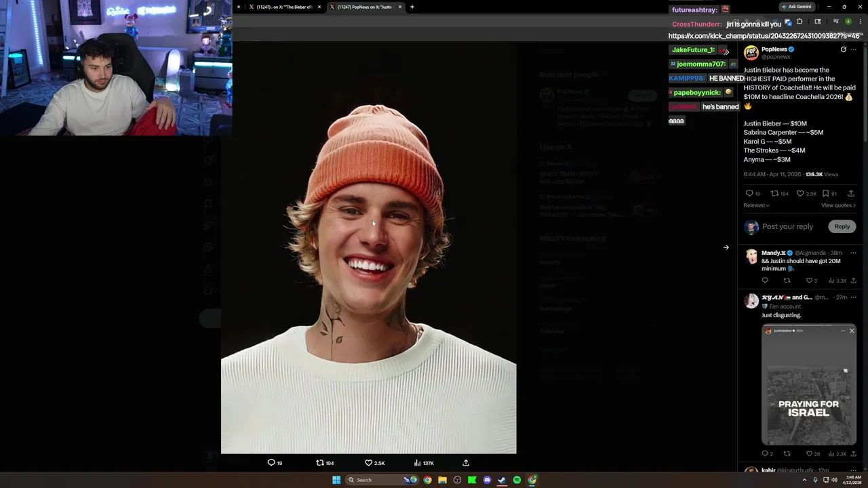
Task: Open Discord from the taskbar
Action: pos(487,480)
